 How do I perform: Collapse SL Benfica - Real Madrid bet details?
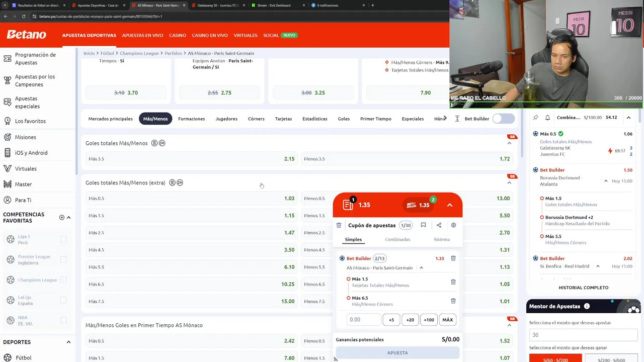coord(598,266)
